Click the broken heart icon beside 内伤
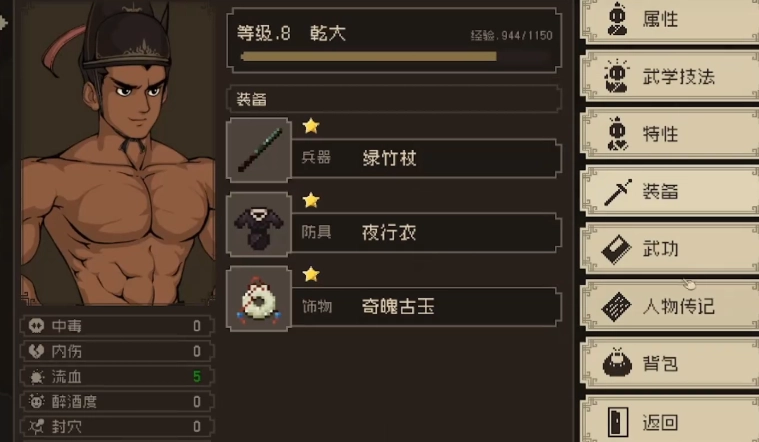The image size is (759, 442). click(x=36, y=351)
